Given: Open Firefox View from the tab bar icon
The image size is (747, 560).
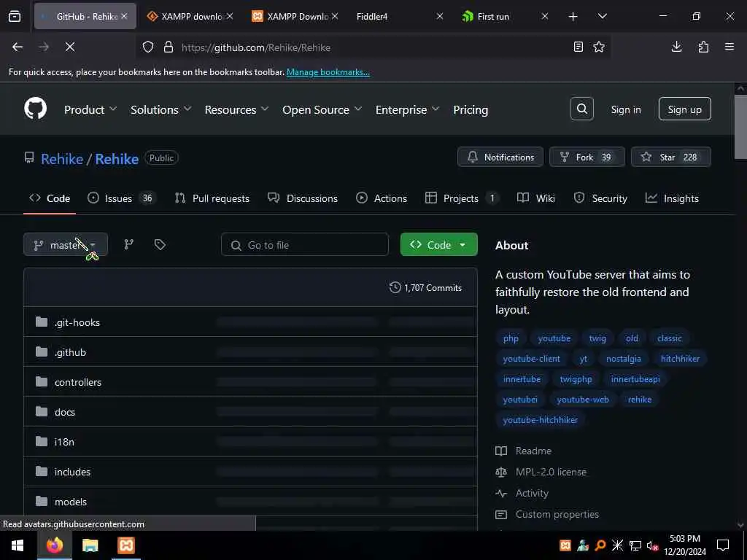Looking at the screenshot, I should click(15, 16).
